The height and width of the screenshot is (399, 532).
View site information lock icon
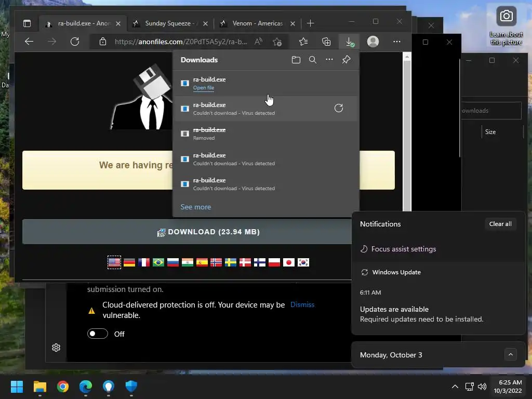(103, 42)
